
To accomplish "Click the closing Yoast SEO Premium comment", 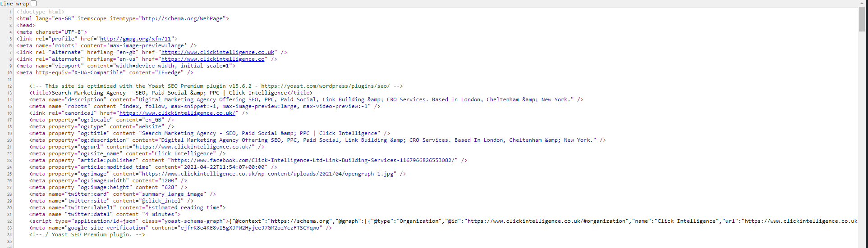I will pos(87,234).
